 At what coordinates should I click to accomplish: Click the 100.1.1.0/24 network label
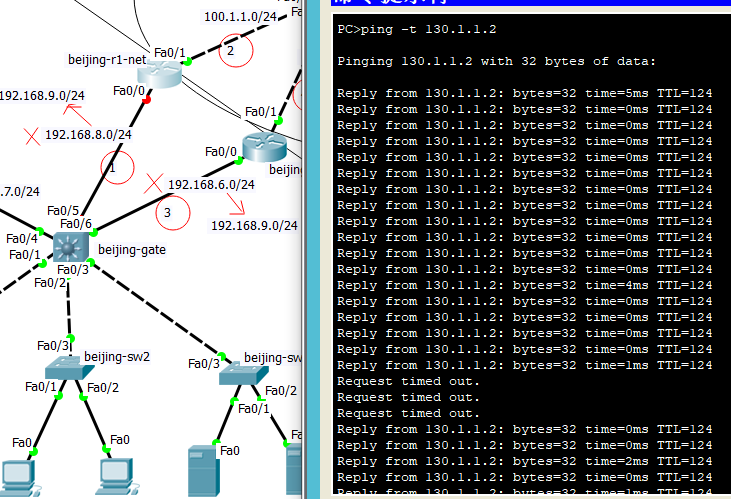point(240,17)
